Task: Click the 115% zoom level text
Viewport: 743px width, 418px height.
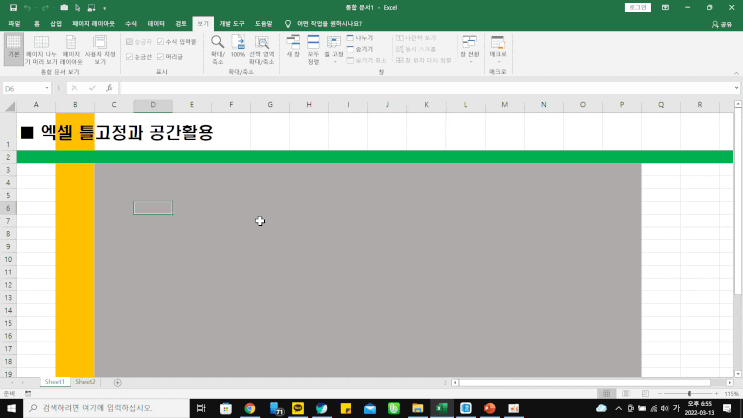Action: pyautogui.click(x=732, y=394)
